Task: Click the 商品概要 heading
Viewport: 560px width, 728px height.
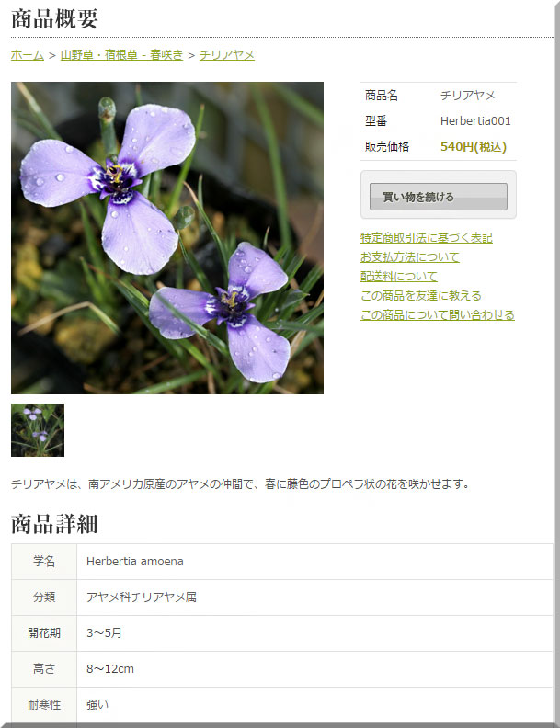Action: point(54,19)
